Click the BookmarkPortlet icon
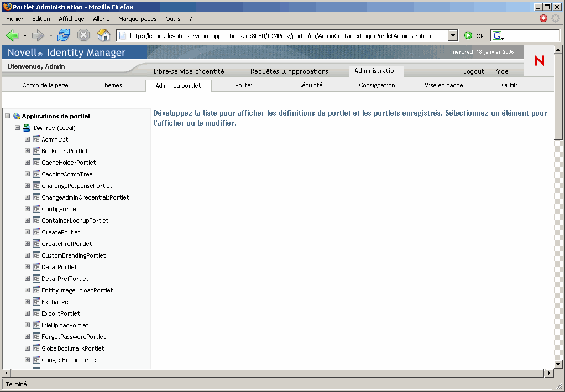This screenshot has height=392, width=565. coord(36,150)
